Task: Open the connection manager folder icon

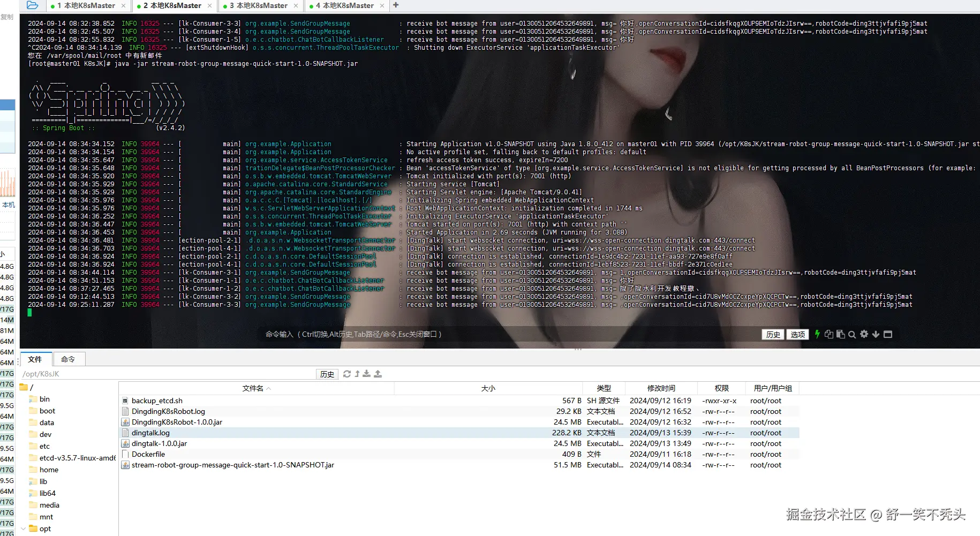Action: pyautogui.click(x=32, y=5)
